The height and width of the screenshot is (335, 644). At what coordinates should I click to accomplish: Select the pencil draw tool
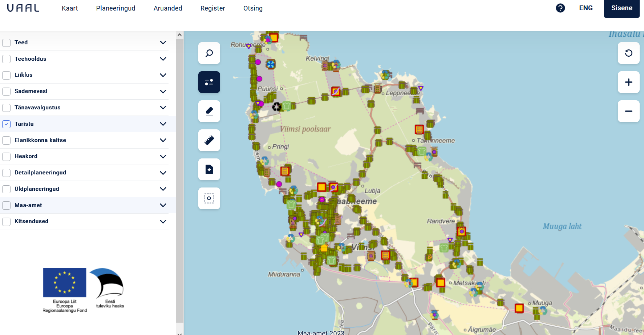point(209,111)
